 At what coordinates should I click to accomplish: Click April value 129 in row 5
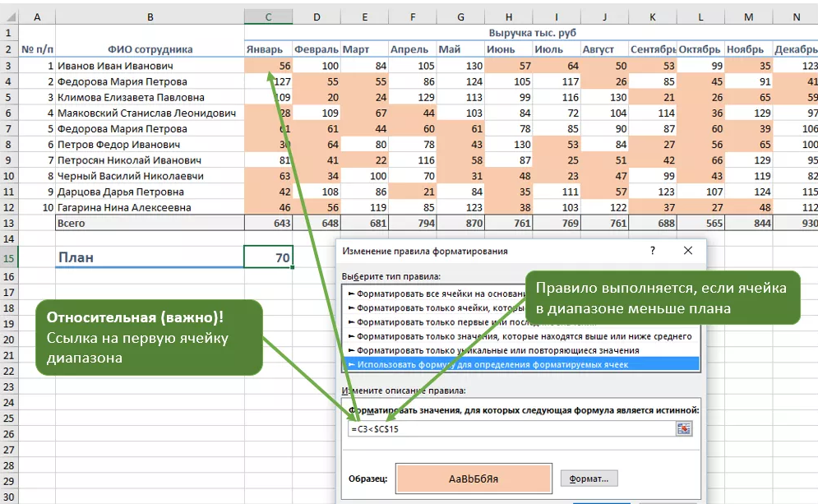413,97
